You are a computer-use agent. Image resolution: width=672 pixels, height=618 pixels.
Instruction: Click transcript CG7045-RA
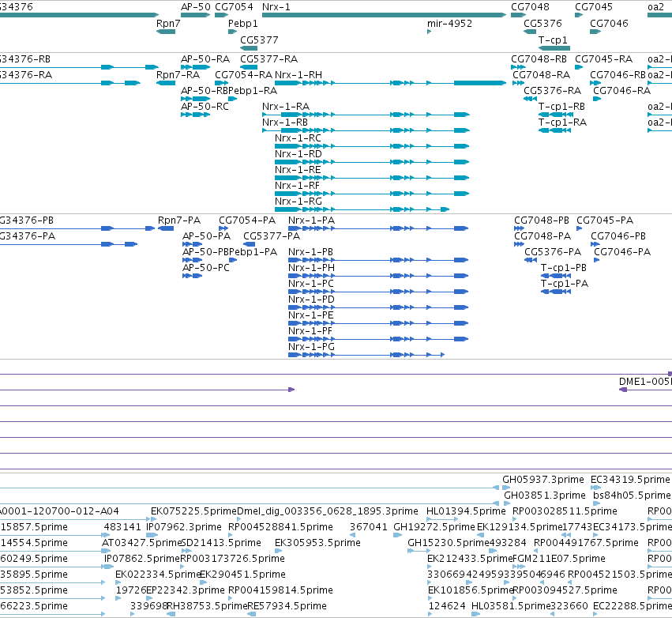pyautogui.click(x=603, y=58)
